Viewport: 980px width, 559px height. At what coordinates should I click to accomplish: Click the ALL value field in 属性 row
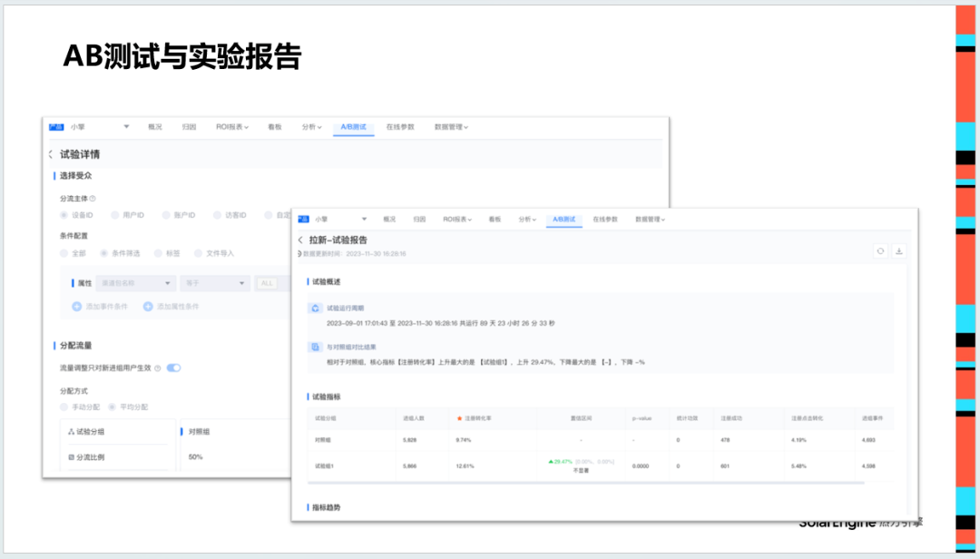pos(267,283)
